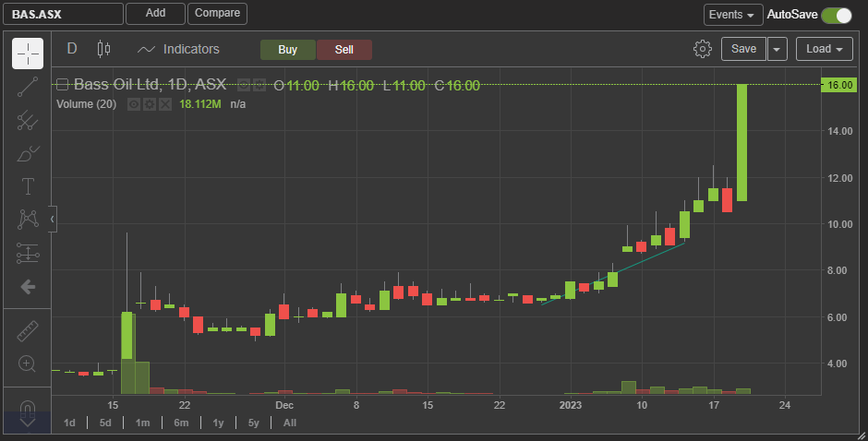Click the Compare button
868x441 pixels.
[x=218, y=13]
